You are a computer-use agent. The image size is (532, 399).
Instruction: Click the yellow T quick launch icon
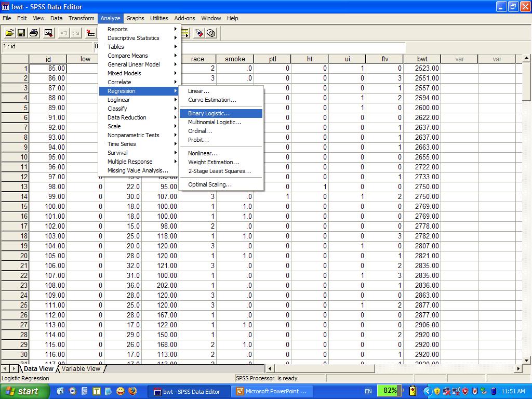tap(96, 391)
